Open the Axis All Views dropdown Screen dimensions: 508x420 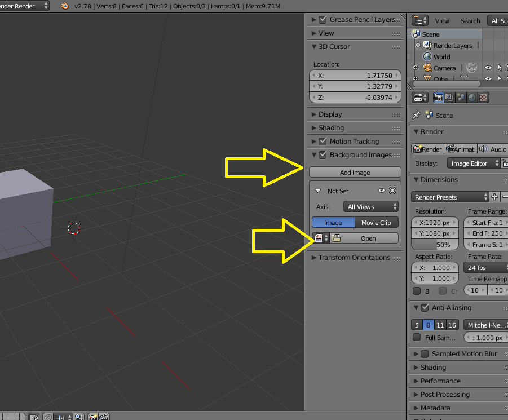[370, 206]
